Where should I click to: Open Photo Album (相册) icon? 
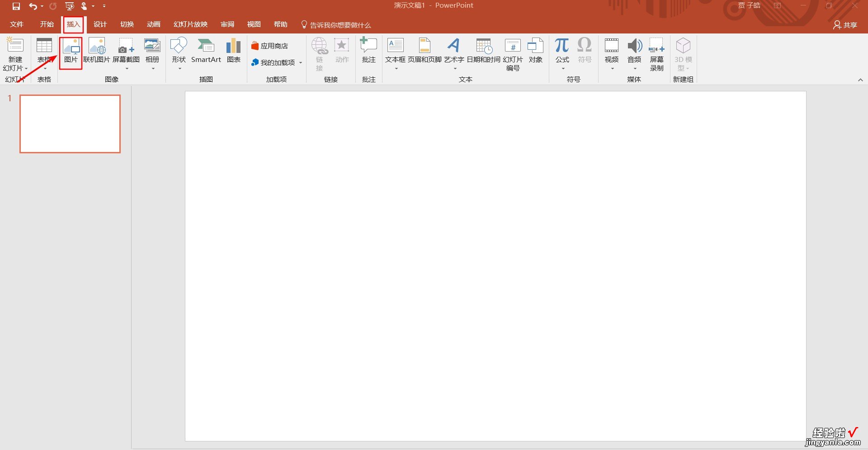(152, 46)
